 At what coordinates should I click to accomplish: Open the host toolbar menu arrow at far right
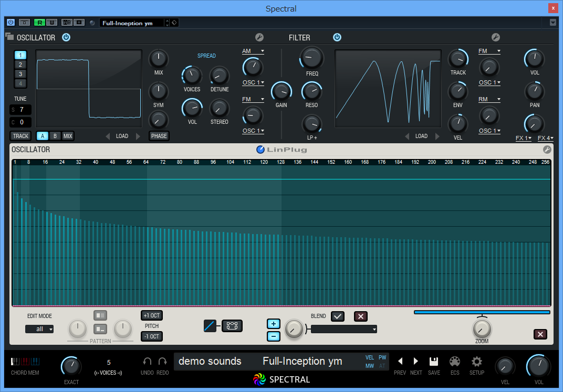click(x=553, y=23)
